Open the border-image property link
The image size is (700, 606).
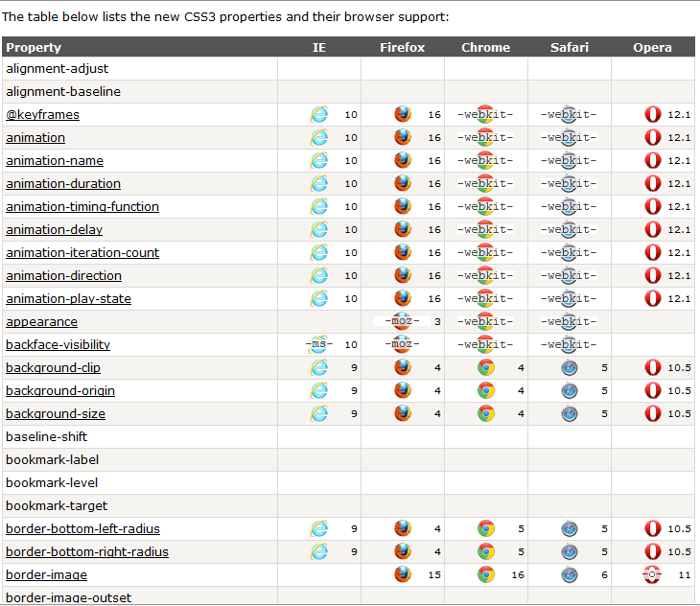point(46,574)
